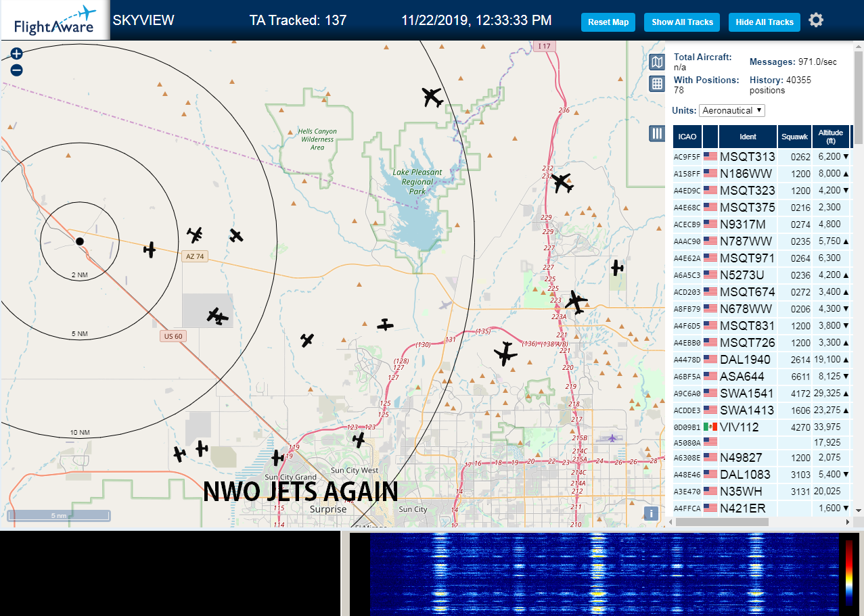Click the US flag in MSQT313 row
Screen dimensions: 864x616
tap(710, 156)
